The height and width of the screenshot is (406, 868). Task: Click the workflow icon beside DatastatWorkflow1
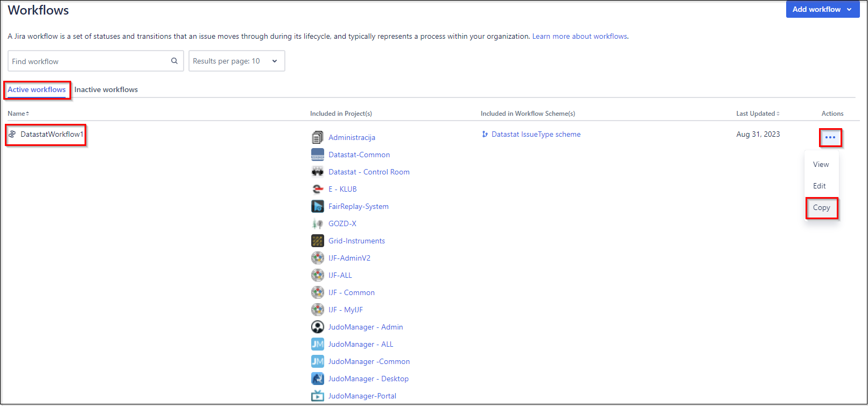pos(12,134)
